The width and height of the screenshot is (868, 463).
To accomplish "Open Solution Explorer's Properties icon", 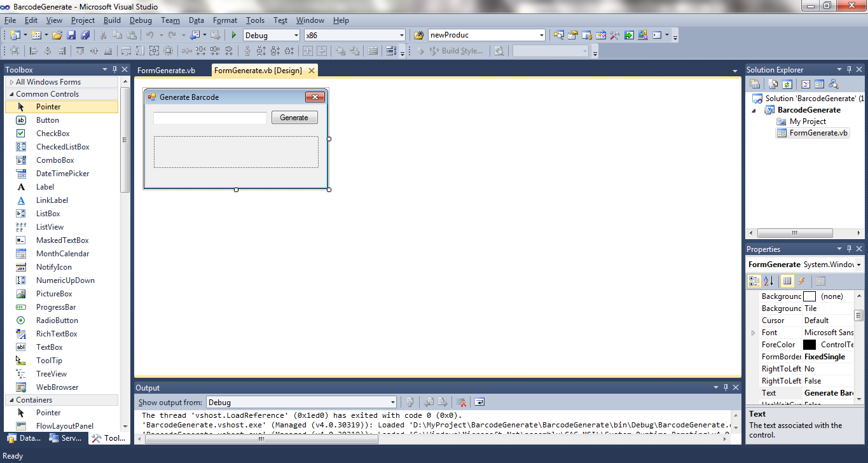I will pyautogui.click(x=755, y=83).
